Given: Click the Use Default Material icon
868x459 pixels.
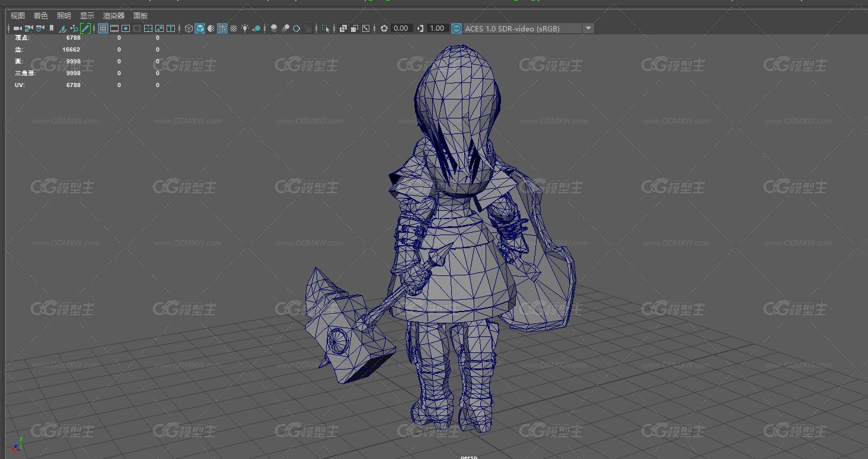Looking at the screenshot, I should tap(211, 28).
